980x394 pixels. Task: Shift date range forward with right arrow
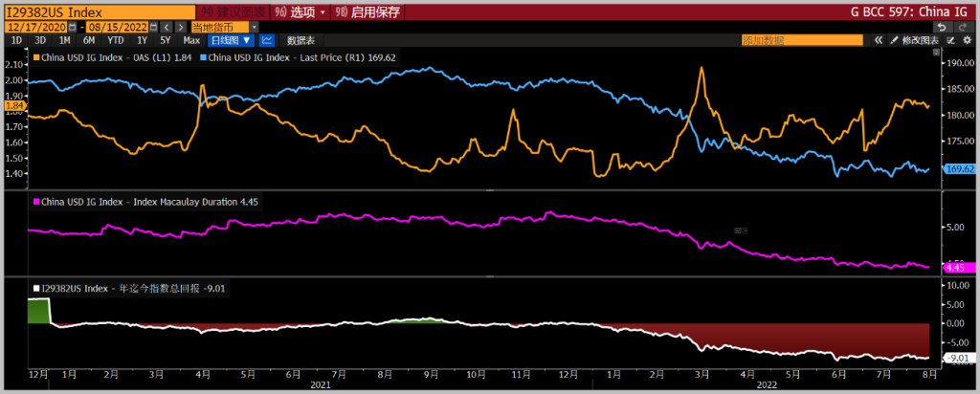tap(181, 28)
